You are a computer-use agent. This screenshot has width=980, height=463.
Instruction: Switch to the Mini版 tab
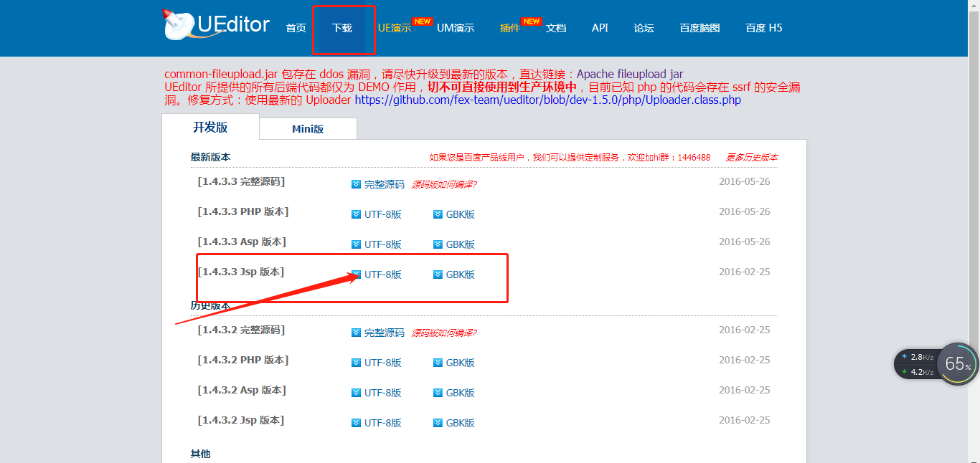click(x=308, y=128)
